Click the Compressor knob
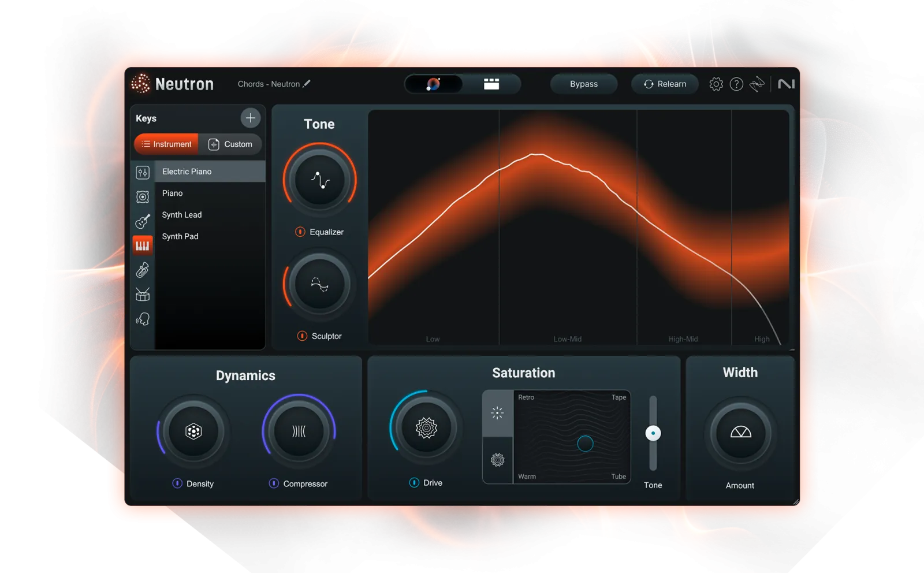 click(x=299, y=431)
